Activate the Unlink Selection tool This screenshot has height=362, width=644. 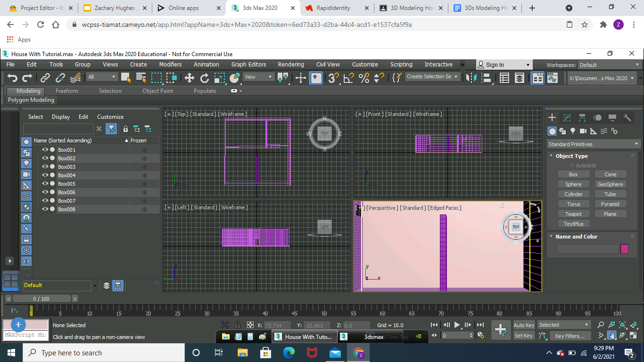[60, 78]
